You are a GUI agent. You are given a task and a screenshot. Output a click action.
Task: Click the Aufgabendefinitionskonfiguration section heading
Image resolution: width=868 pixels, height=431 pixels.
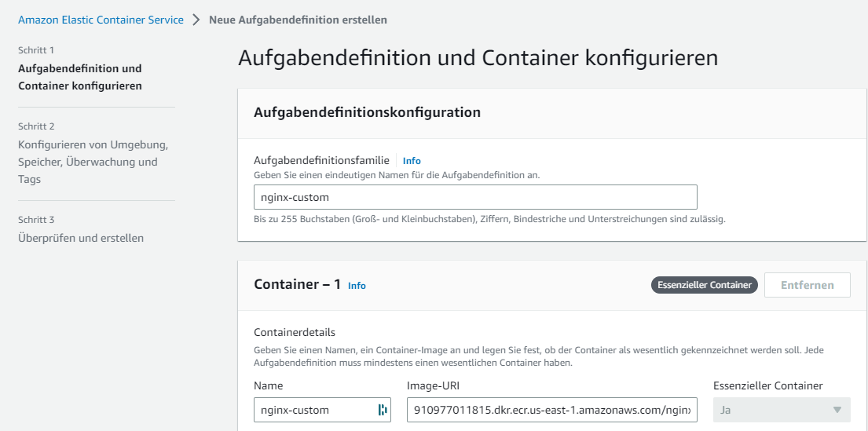(x=367, y=112)
